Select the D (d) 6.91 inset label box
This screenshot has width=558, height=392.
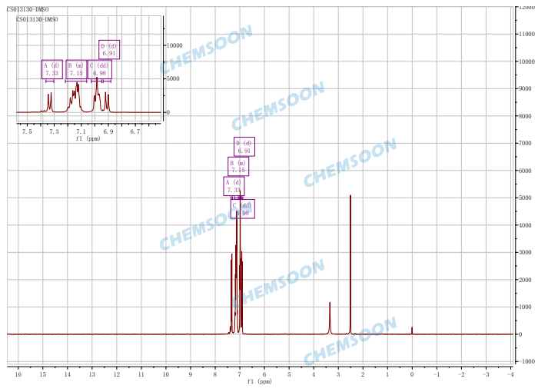point(109,49)
